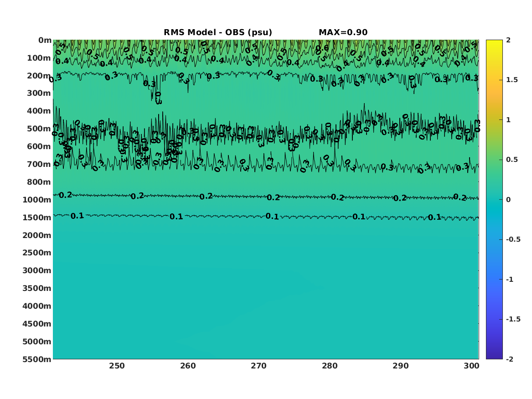Image resolution: width=532 pixels, height=399 pixels.
Task: Click the '300' x-axis tick label
Action: (471, 366)
